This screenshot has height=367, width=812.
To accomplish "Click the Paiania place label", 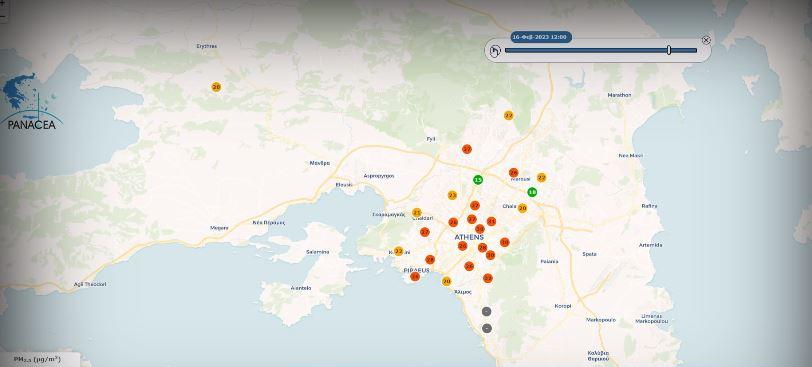I will coord(549,261).
